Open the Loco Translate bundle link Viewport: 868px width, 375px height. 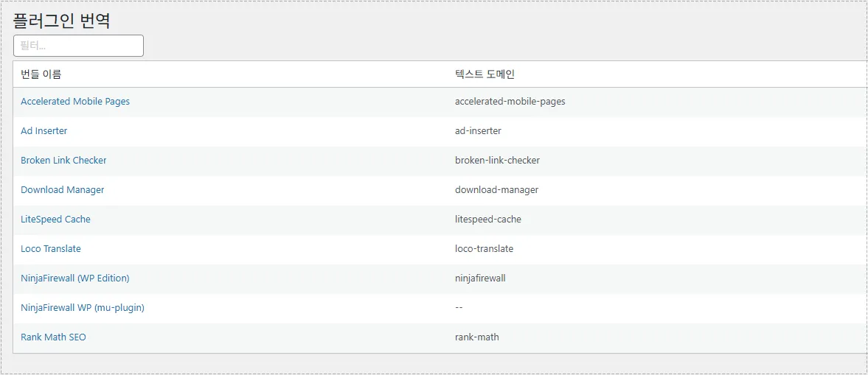pos(51,249)
